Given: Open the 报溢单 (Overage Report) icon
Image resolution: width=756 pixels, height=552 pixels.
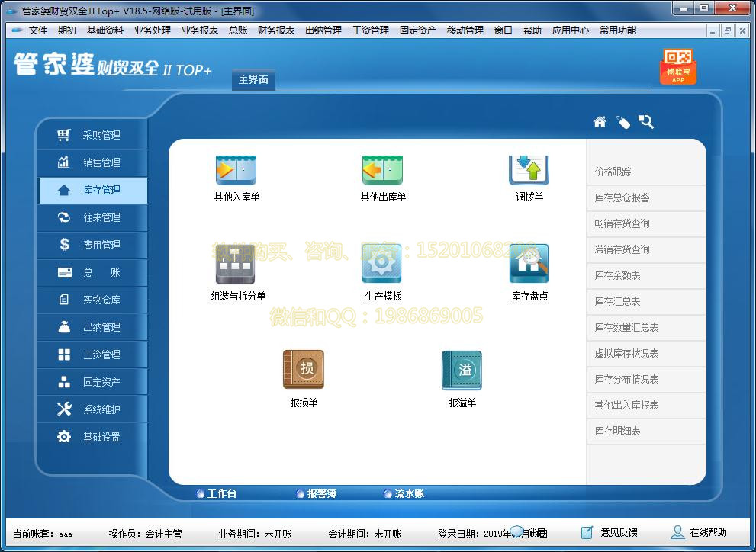Looking at the screenshot, I should coord(461,369).
